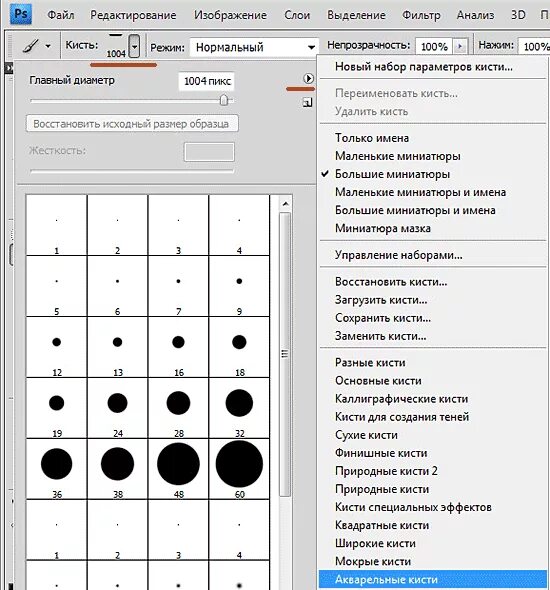Screen dimensions: 550x590
Task: Open the Слои menu
Action: point(297,15)
